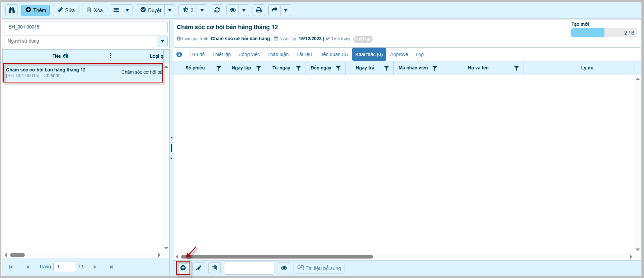
Task: Click the refresh icon in toolbar
Action: point(217,10)
